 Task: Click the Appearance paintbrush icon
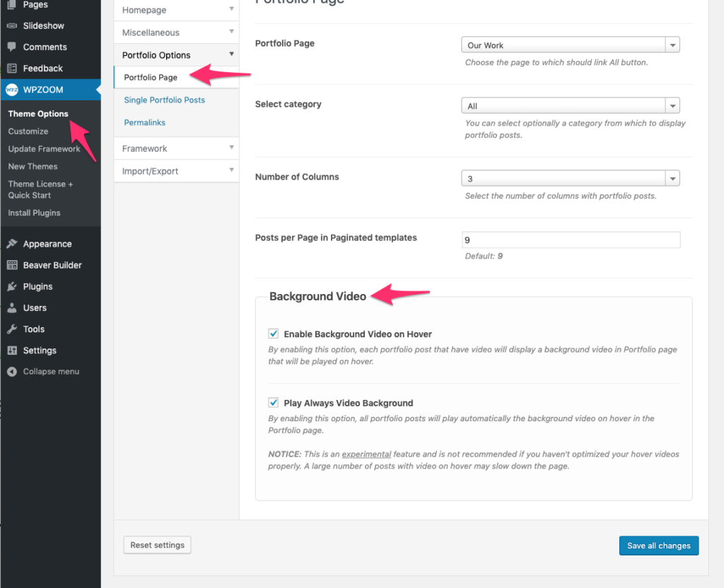point(11,244)
